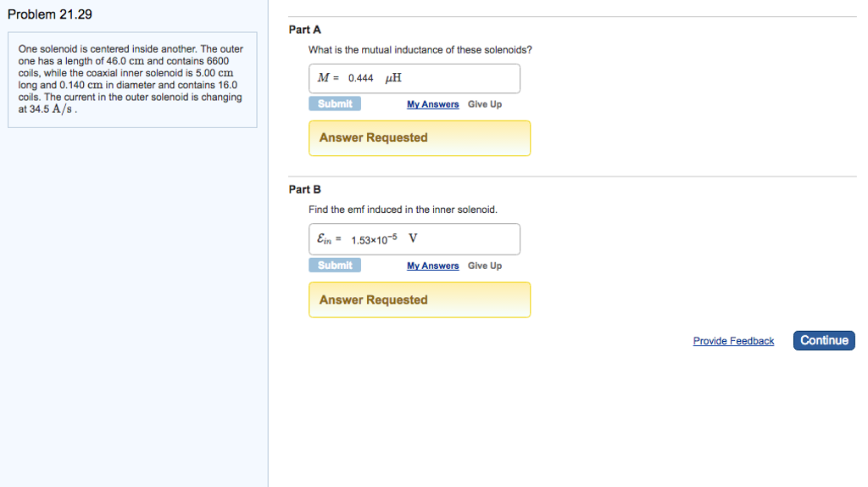Open My Answers link for Part B
This screenshot has width=868, height=487.
tap(432, 266)
